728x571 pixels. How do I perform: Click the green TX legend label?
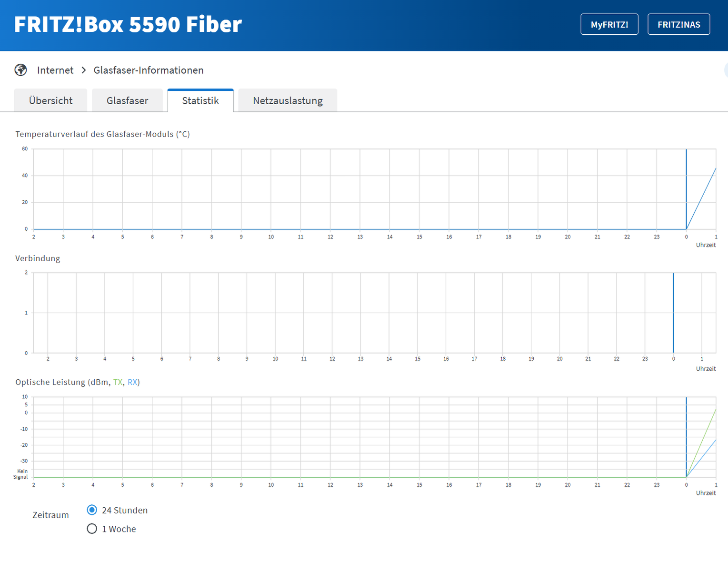pyautogui.click(x=118, y=382)
